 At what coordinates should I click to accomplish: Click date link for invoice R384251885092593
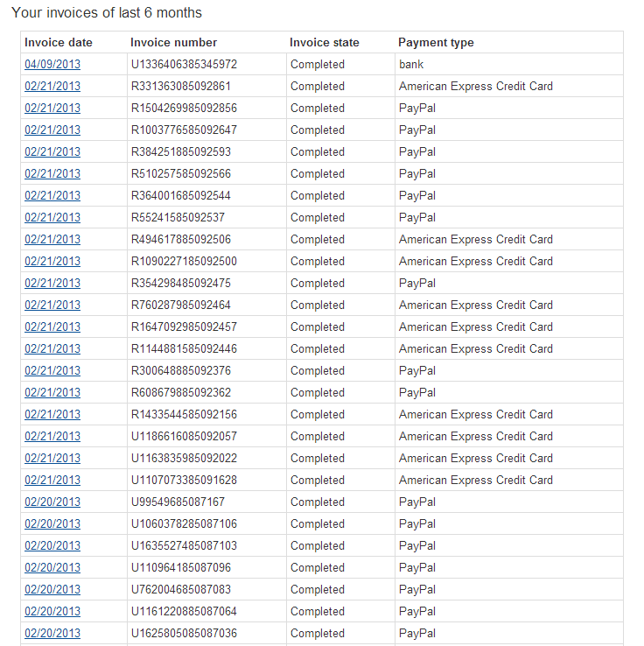[x=52, y=151]
